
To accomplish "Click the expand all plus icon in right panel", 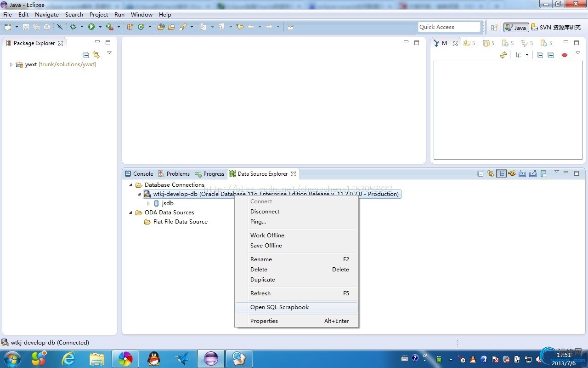I will coord(551,55).
